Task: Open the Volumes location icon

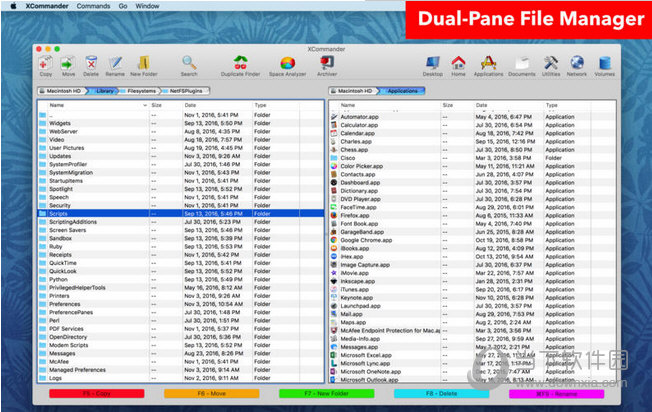Action: [605, 66]
